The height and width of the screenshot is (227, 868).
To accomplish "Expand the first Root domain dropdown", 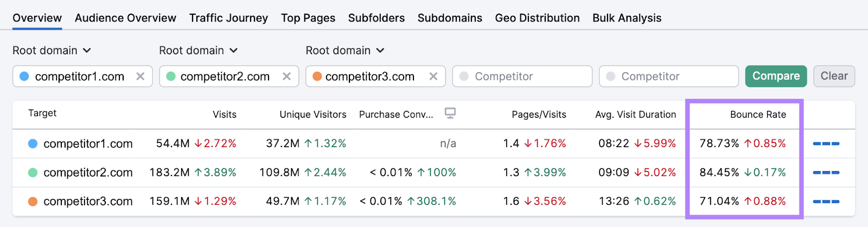I will tap(52, 51).
